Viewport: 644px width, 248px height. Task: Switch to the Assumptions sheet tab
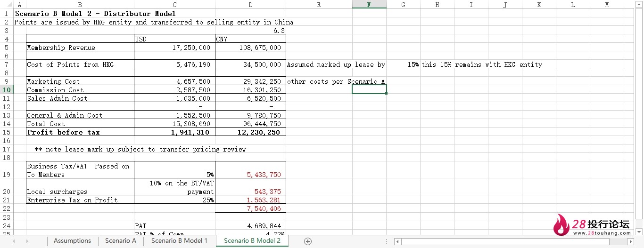click(72, 241)
